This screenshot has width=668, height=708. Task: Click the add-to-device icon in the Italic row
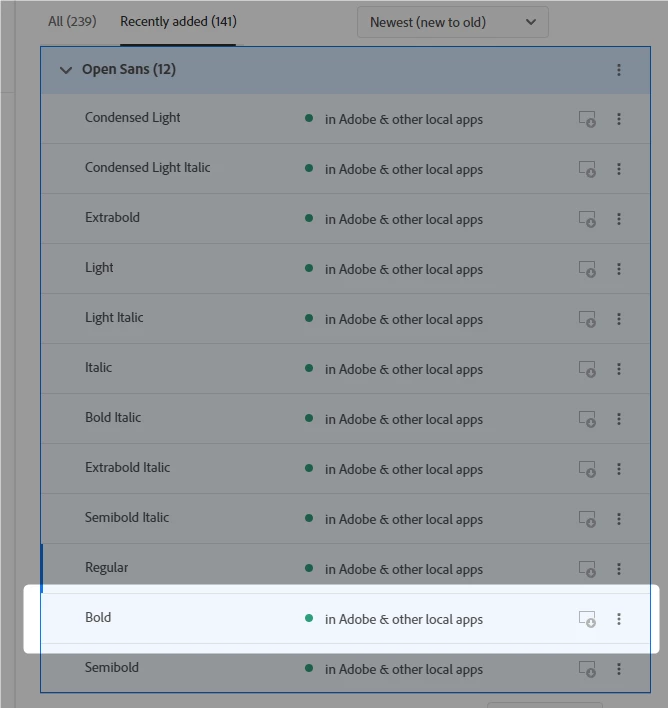587,369
